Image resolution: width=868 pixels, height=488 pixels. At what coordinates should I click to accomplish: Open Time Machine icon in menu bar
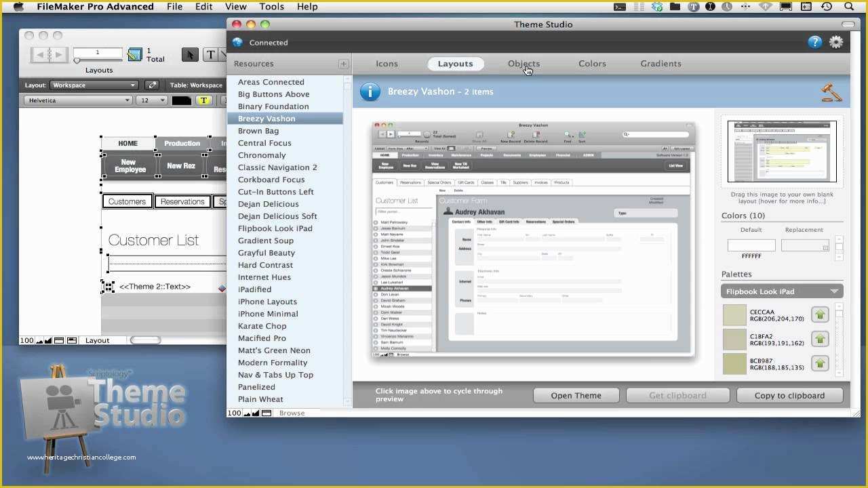pos(826,7)
